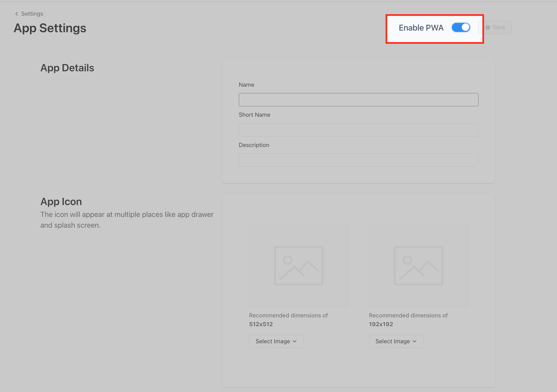The height and width of the screenshot is (392, 557).
Task: Click the info icon on the Save button
Action: pyautogui.click(x=488, y=28)
